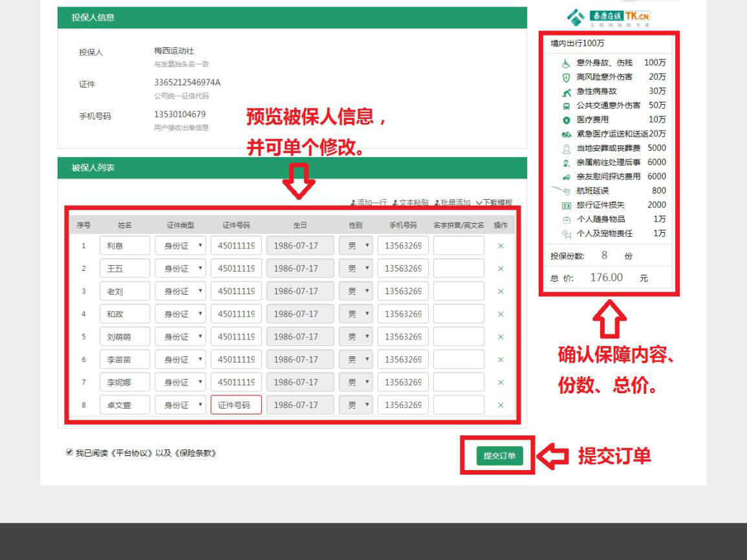The width and height of the screenshot is (747, 560).
Task: Click the bus icon for 公共交通意外伤害
Action: click(x=566, y=106)
